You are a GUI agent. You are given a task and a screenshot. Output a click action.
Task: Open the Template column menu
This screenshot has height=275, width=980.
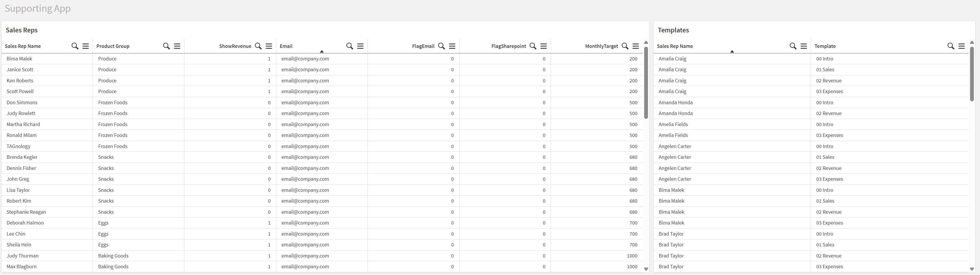pos(962,46)
